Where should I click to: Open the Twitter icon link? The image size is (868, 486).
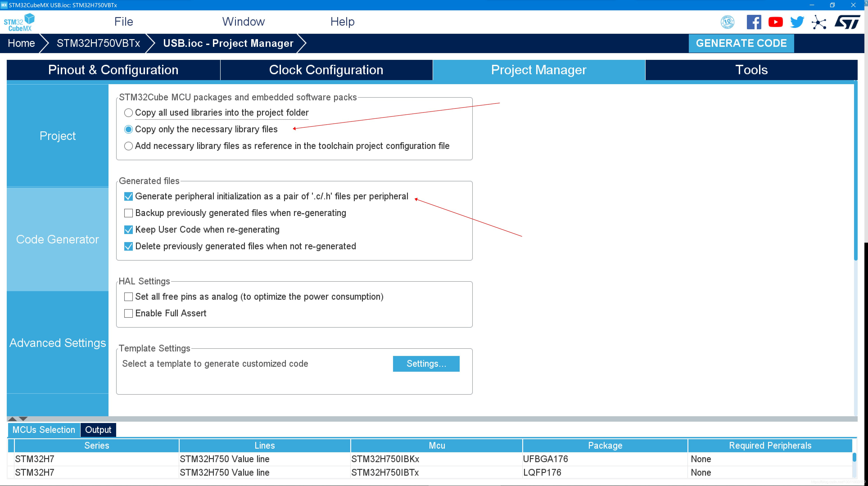(x=797, y=22)
